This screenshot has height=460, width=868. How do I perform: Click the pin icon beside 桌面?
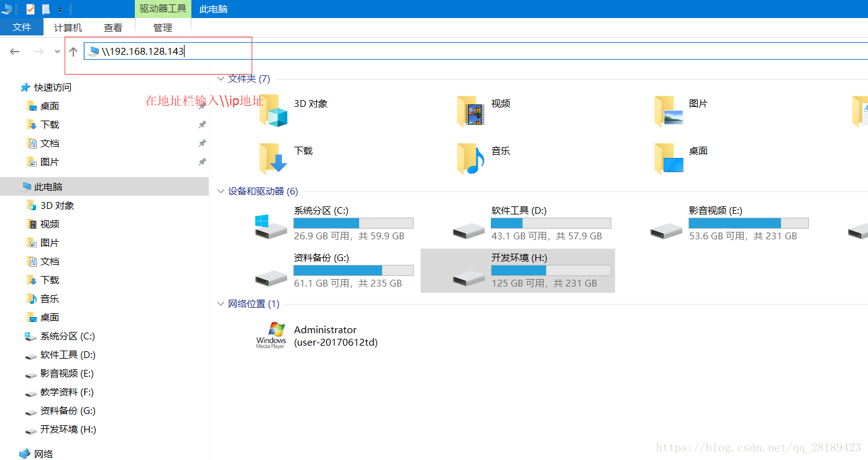(202, 106)
